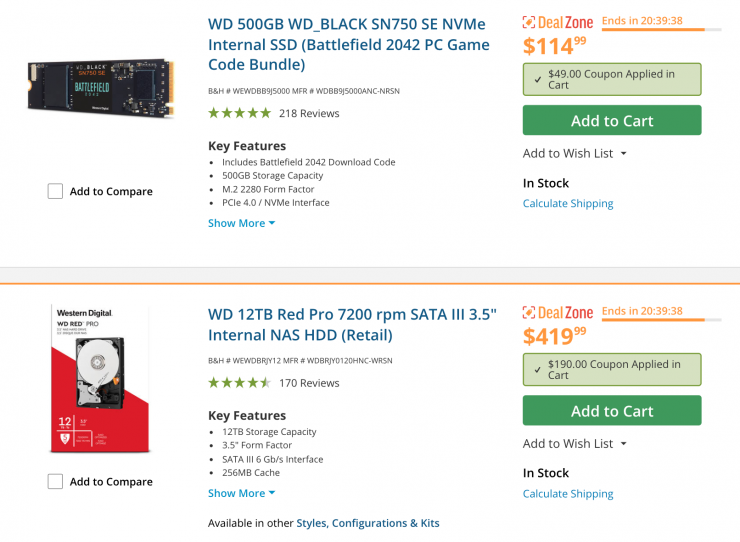Click DealZone icon on WD Red Pro listing
This screenshot has height=542, width=740.
pos(531,312)
